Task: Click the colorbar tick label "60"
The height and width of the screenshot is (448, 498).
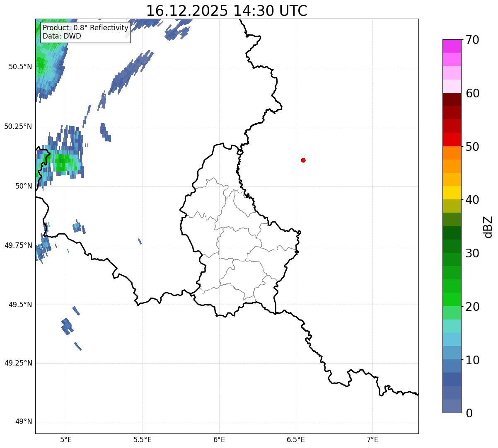Action: click(472, 93)
